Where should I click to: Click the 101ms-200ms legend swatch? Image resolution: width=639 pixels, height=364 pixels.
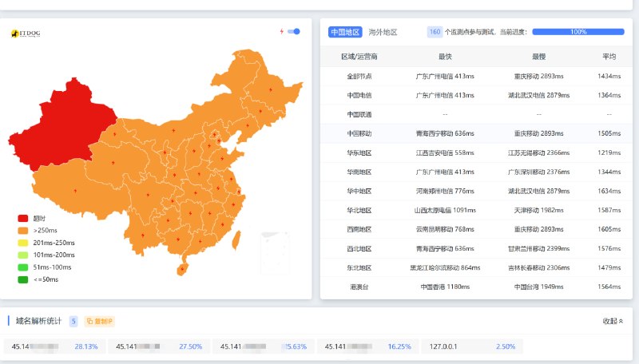(x=23, y=255)
